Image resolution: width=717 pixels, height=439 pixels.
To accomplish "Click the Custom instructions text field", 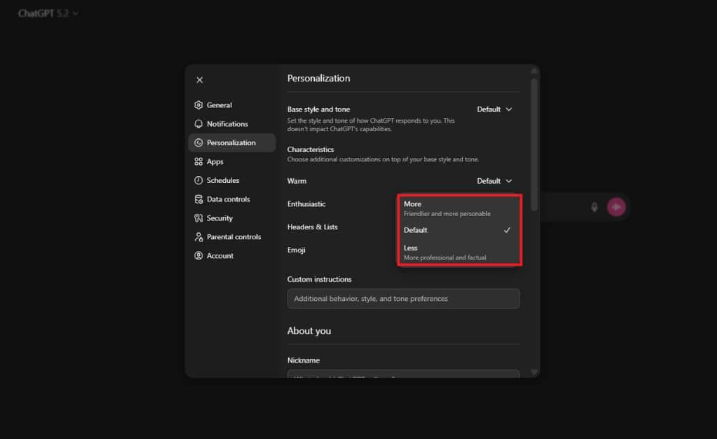I will coord(403,298).
